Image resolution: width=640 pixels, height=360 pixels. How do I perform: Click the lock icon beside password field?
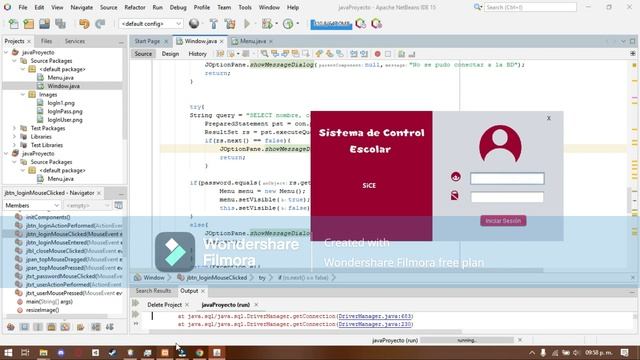pyautogui.click(x=454, y=196)
